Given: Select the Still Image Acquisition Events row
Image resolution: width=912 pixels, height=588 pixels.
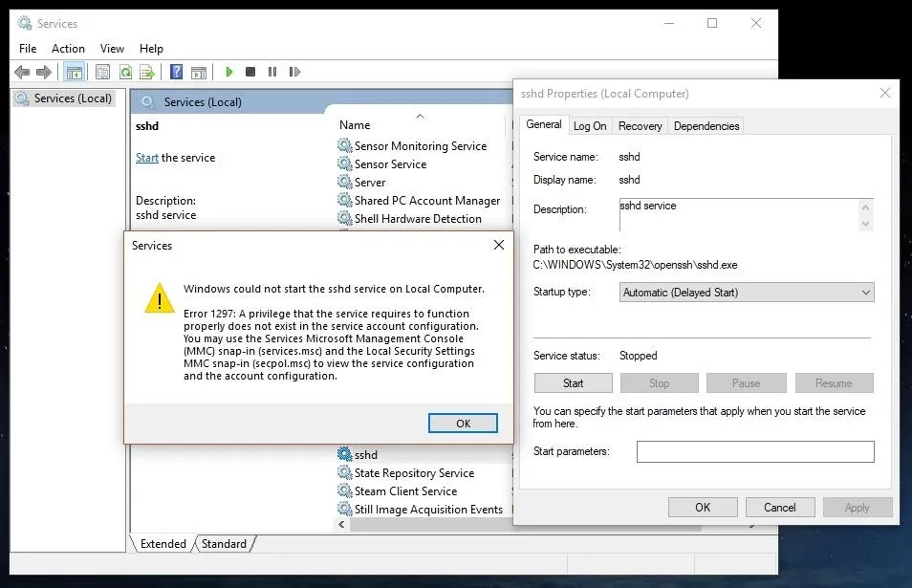Looking at the screenshot, I should tap(428, 510).
